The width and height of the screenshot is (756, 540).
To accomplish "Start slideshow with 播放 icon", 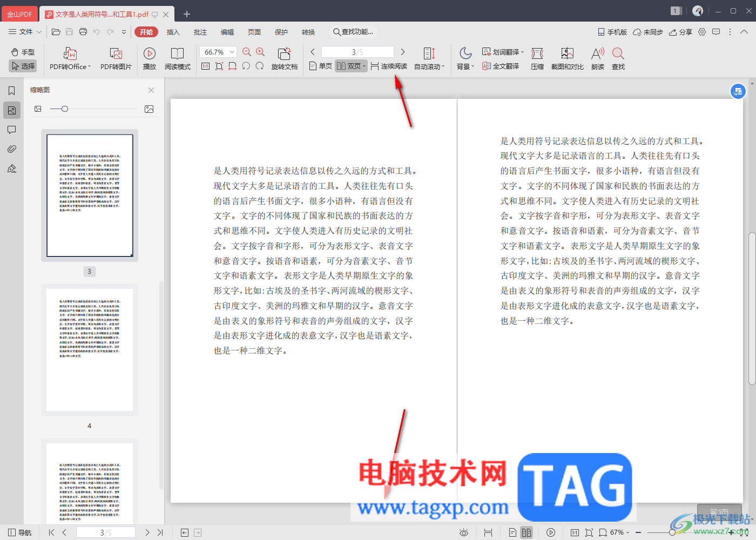I will [150, 53].
